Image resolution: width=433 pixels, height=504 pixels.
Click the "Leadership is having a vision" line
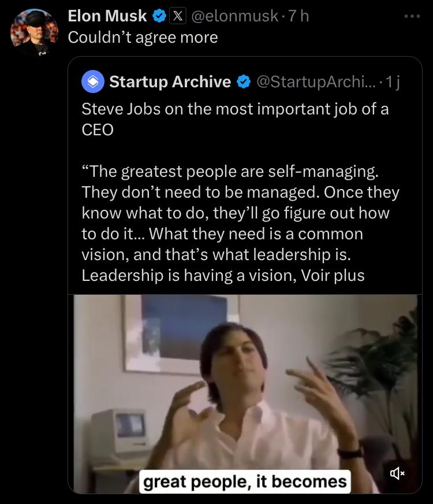coord(188,275)
